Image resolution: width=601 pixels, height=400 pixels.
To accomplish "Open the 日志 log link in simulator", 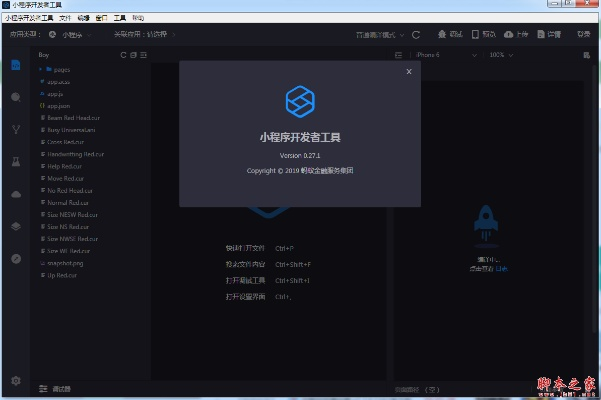I will pyautogui.click(x=501, y=269).
